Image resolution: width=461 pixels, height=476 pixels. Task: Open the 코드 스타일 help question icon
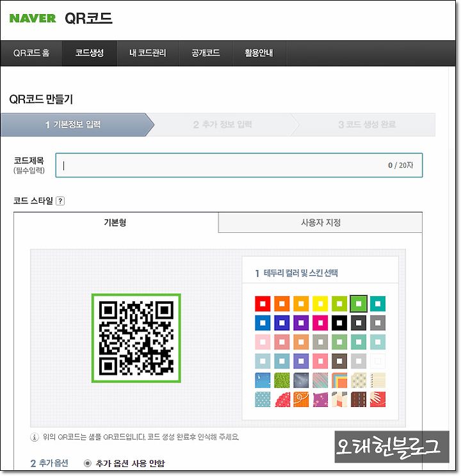click(x=60, y=201)
